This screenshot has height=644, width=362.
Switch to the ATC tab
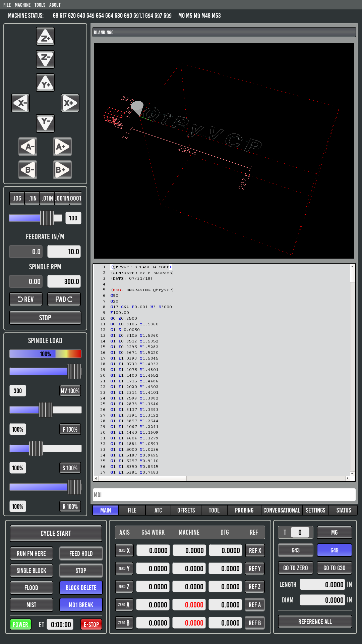click(x=158, y=510)
